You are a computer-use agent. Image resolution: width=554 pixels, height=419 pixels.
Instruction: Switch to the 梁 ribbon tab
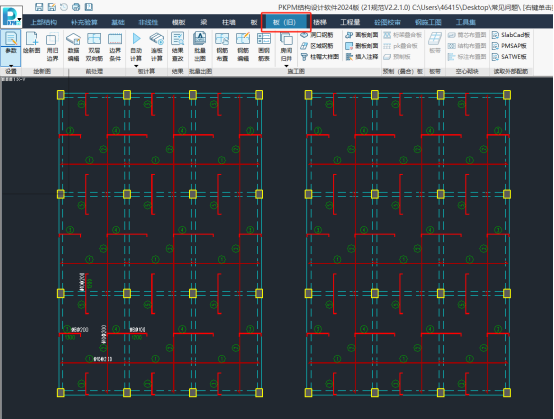point(204,22)
